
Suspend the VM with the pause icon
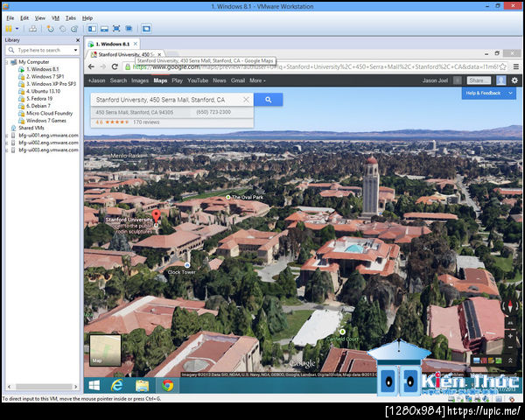tap(9, 29)
